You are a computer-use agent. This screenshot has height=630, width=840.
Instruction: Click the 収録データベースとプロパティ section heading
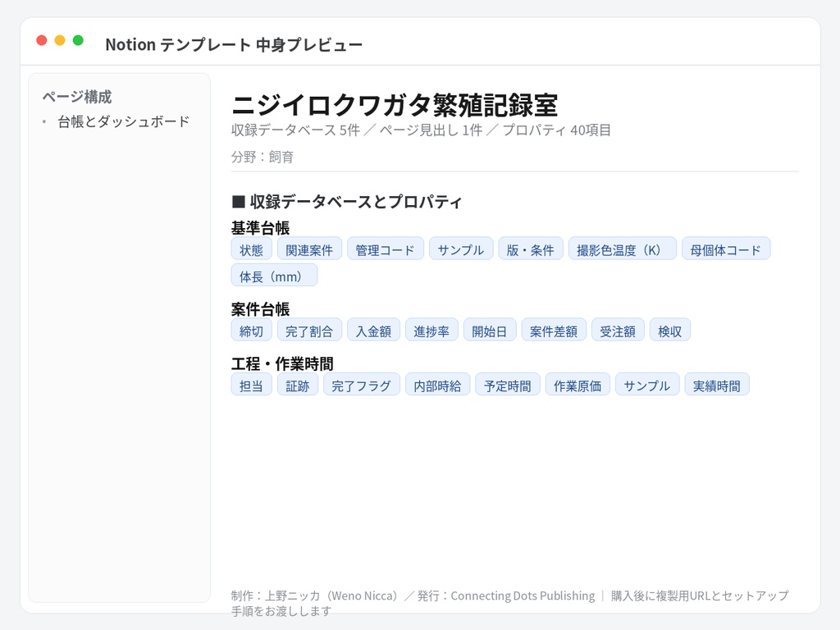click(x=347, y=202)
